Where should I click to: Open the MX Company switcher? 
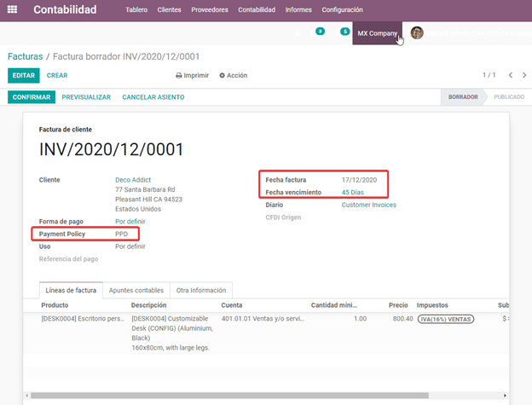tap(377, 33)
